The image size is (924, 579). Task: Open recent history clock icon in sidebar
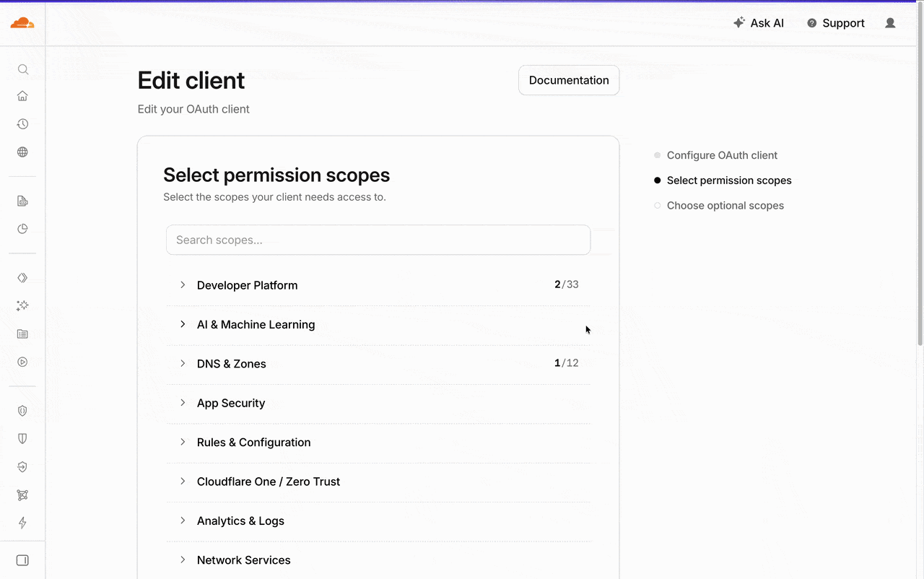point(22,124)
